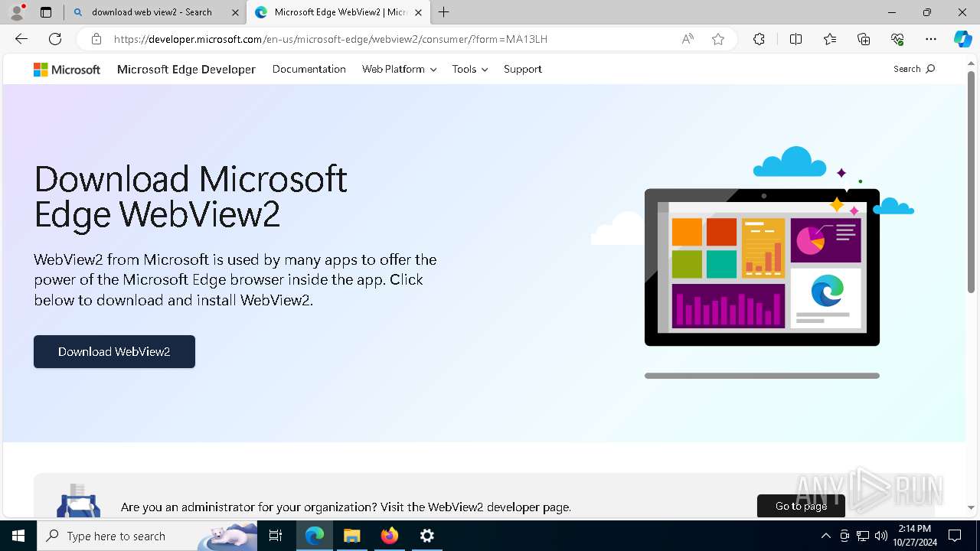Click the scrollbar down arrow
Image resolution: width=980 pixels, height=551 pixels.
(971, 507)
